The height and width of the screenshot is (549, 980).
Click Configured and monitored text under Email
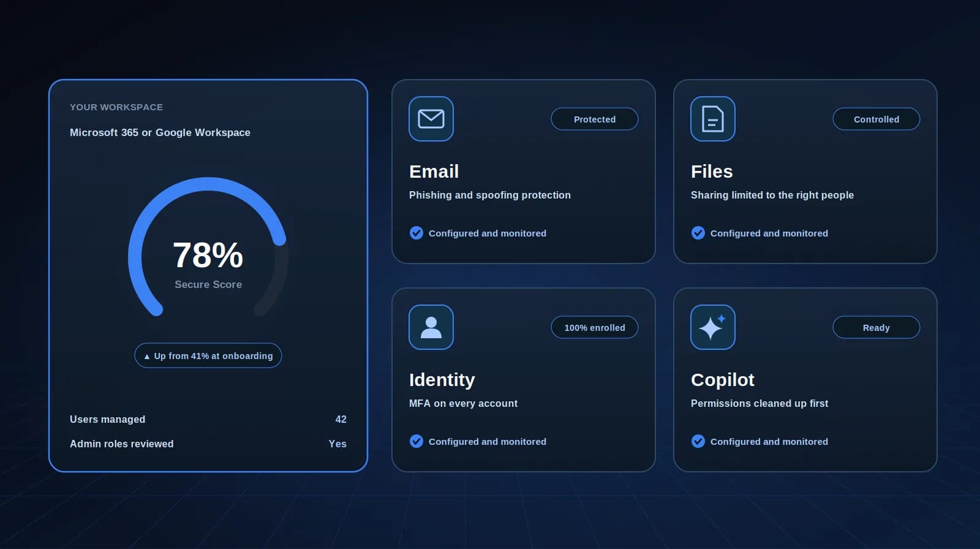pyautogui.click(x=488, y=233)
